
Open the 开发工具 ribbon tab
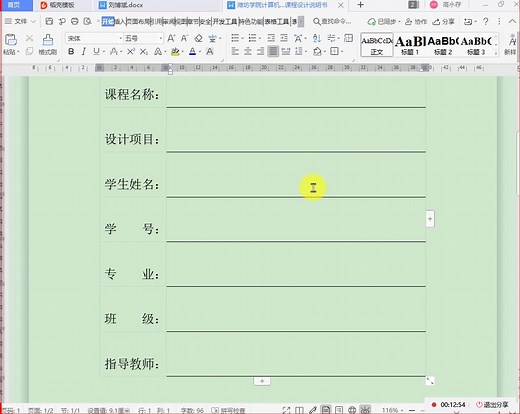[225, 22]
